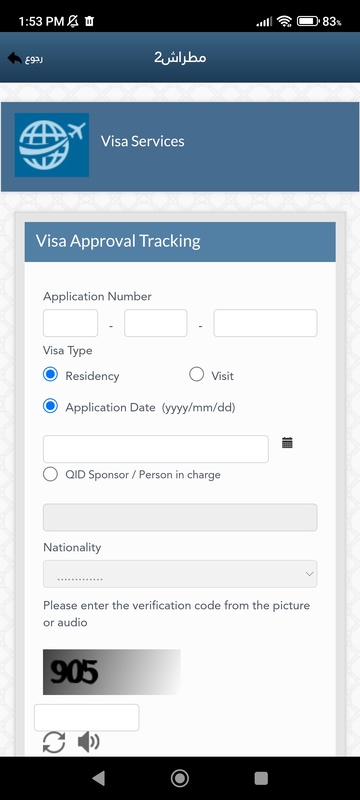360x800 pixels.
Task: Tap the Visa Services globe airplane icon
Action: pyautogui.click(x=52, y=145)
